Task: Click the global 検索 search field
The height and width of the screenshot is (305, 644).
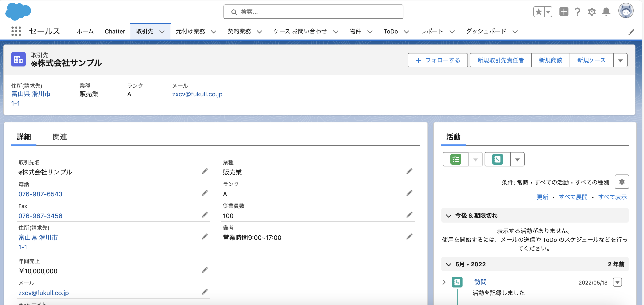Action: tap(313, 12)
